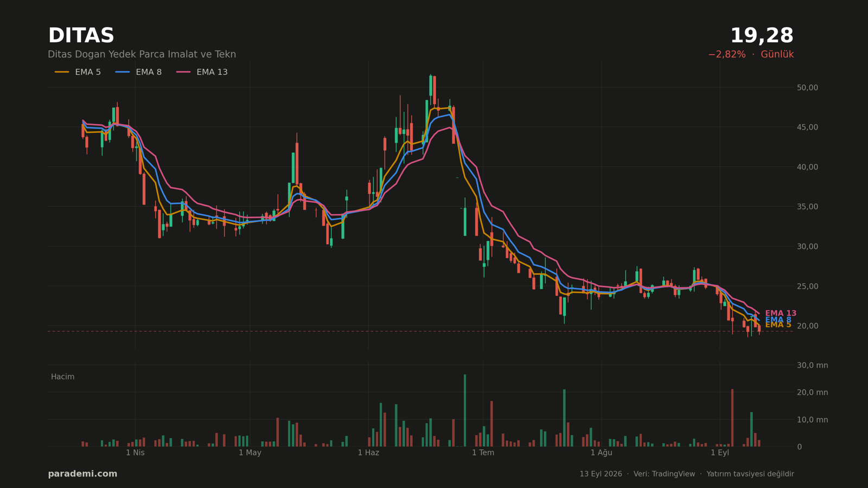Click the 'Yatırım tavsiyesi değildir' disclaimer
This screenshot has width=868, height=488.
point(750,474)
